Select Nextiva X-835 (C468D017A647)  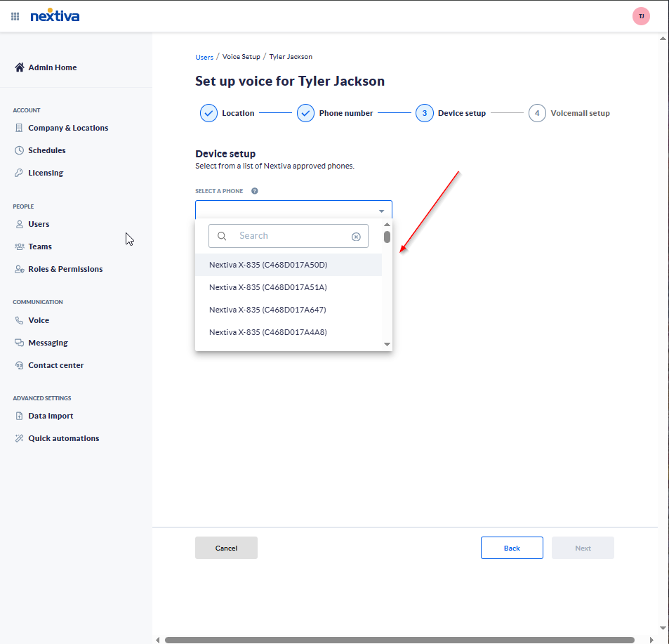289,310
